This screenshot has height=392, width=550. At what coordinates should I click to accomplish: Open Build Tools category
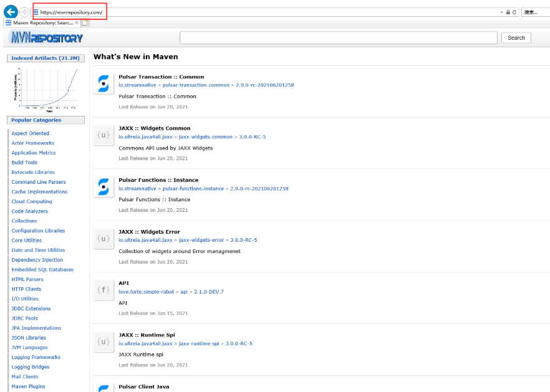[24, 163]
